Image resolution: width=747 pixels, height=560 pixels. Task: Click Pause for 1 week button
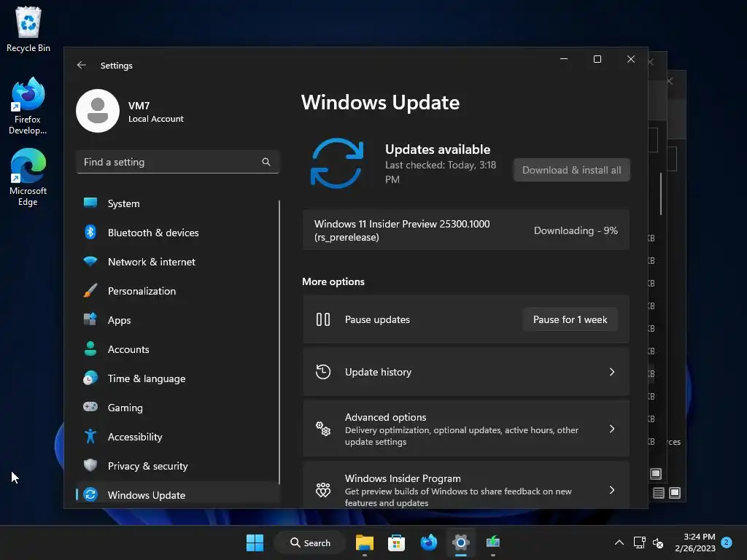tap(570, 319)
